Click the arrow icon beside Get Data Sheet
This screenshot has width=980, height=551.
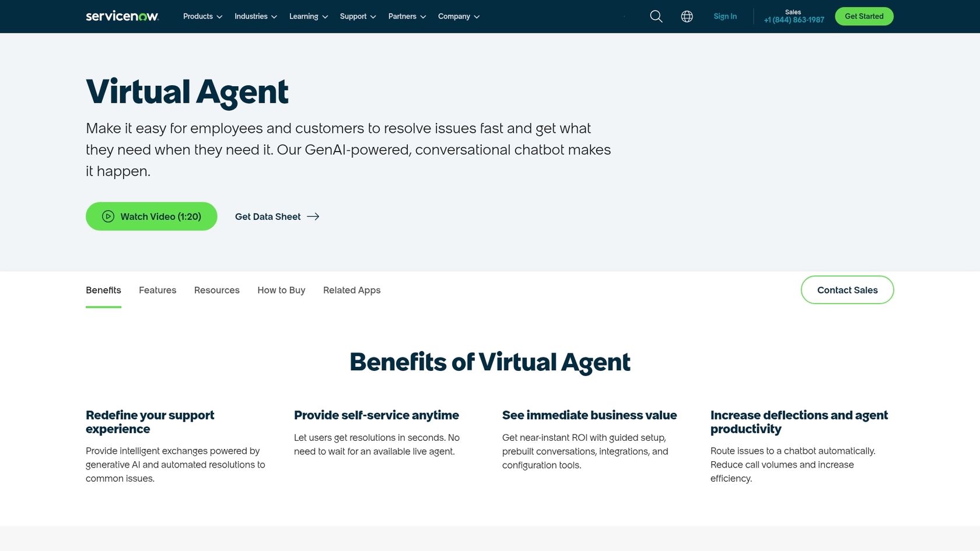(x=313, y=216)
